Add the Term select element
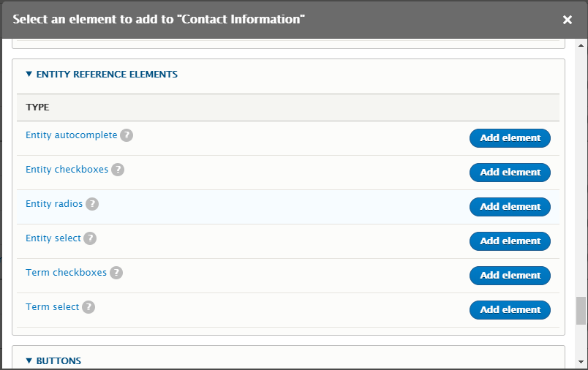The height and width of the screenshot is (370, 588). (x=510, y=310)
